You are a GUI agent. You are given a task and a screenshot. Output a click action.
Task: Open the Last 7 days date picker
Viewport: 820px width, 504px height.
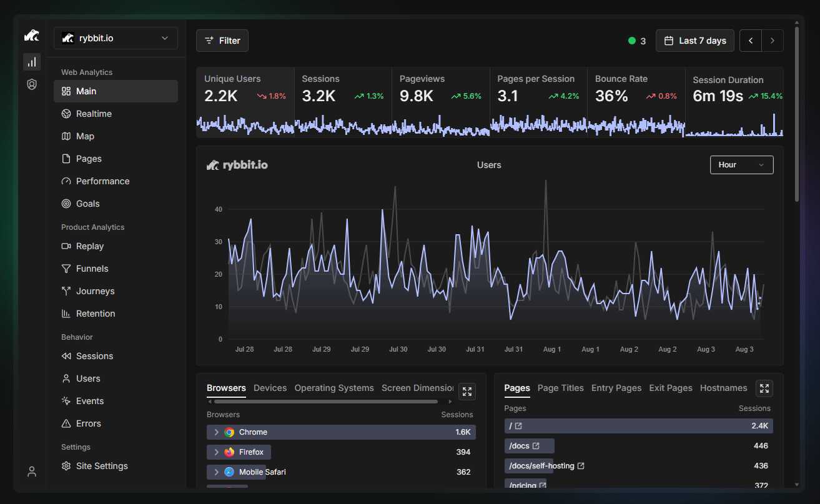694,41
